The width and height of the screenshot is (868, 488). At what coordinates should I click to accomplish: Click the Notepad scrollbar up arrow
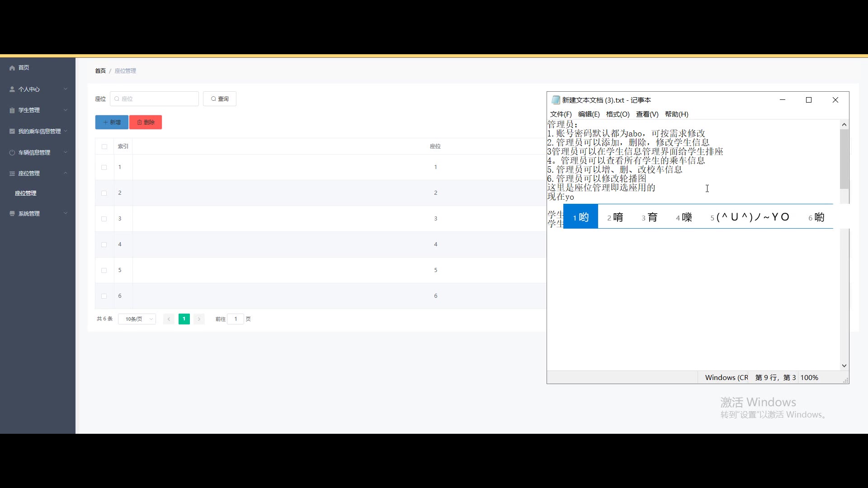(844, 125)
